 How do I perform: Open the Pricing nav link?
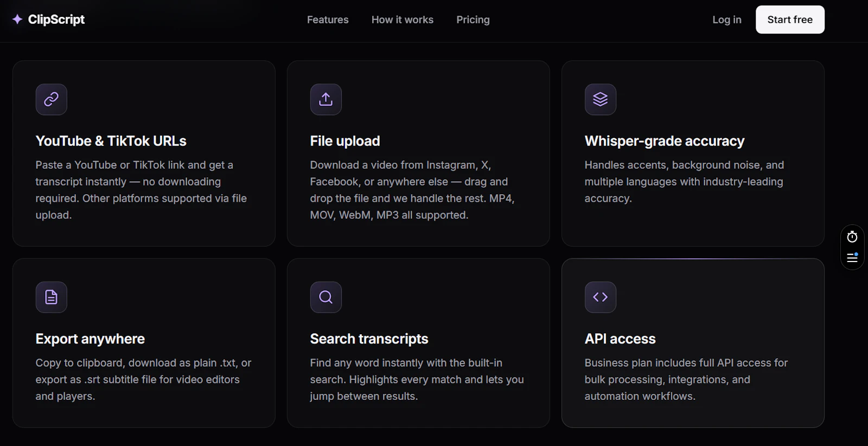pyautogui.click(x=473, y=20)
